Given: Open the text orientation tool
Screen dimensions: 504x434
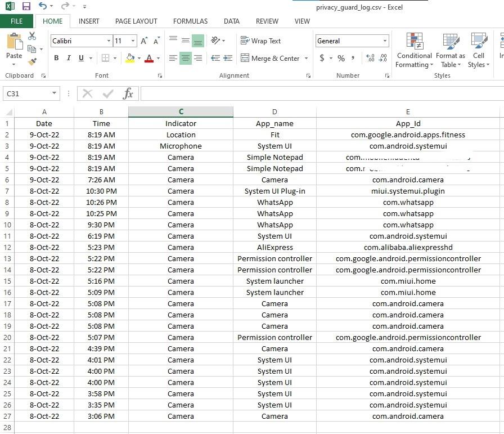Looking at the screenshot, I should pos(215,41).
